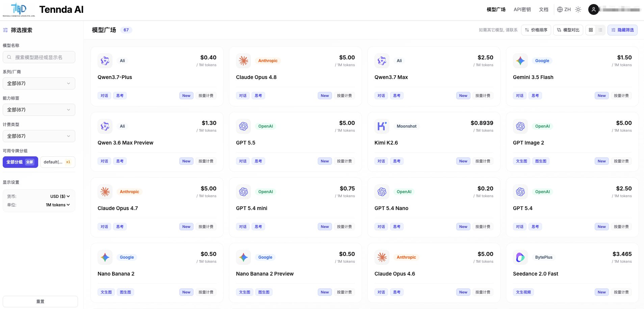
Task: Click the 请联系 contact link
Action: click(512, 30)
